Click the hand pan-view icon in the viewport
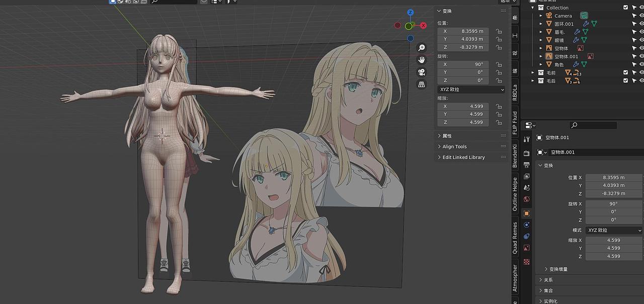Viewport: 644px width, 304px height. click(x=422, y=59)
